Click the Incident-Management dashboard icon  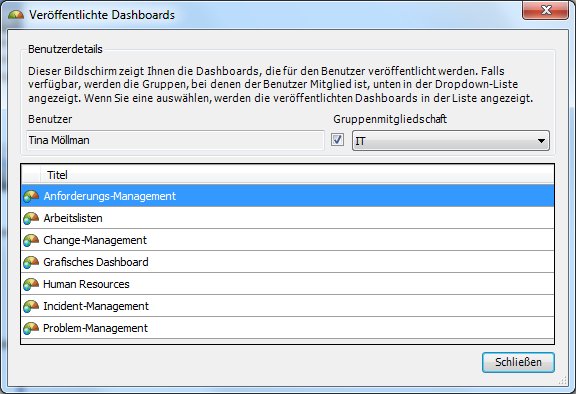tap(31, 307)
